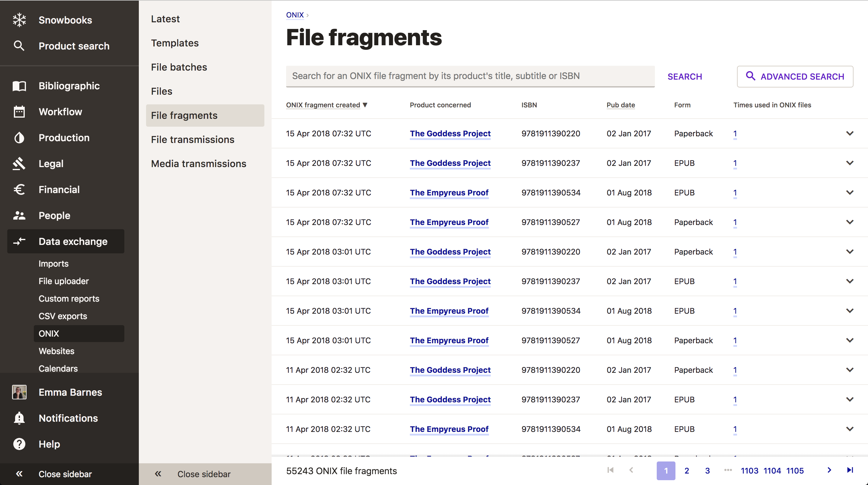Screen dimensions: 868x485
Task: Select Templates from the ONIX submenu
Action: 174,43
